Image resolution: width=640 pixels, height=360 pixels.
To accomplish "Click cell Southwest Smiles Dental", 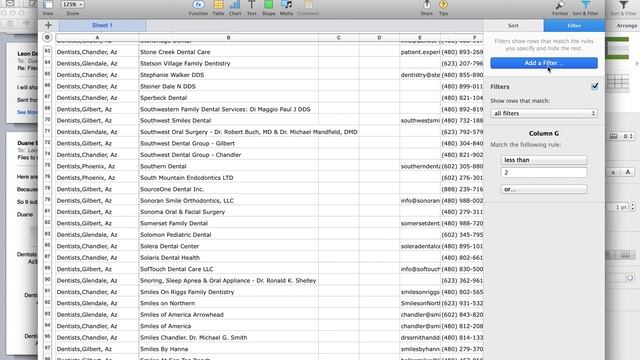I will click(x=229, y=120).
